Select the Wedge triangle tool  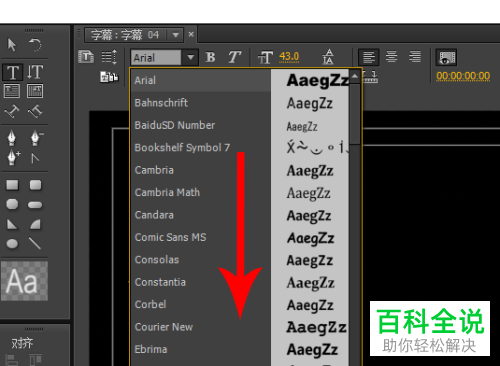[12, 224]
